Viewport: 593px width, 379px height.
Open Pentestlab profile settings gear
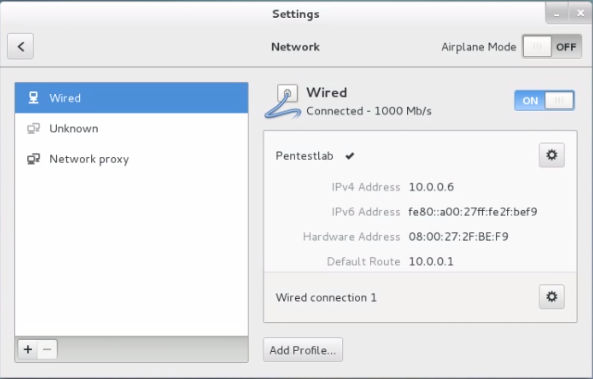551,155
